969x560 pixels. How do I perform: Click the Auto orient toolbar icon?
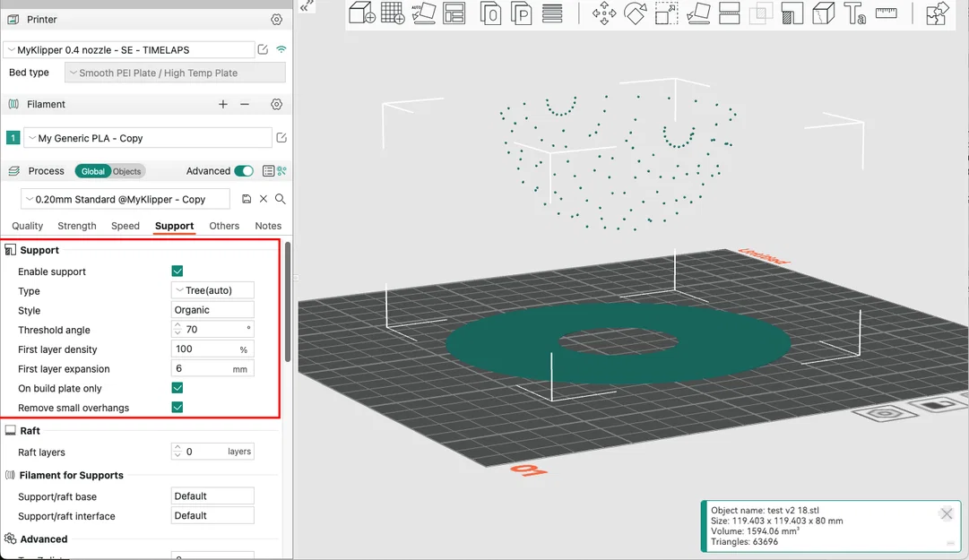point(423,13)
